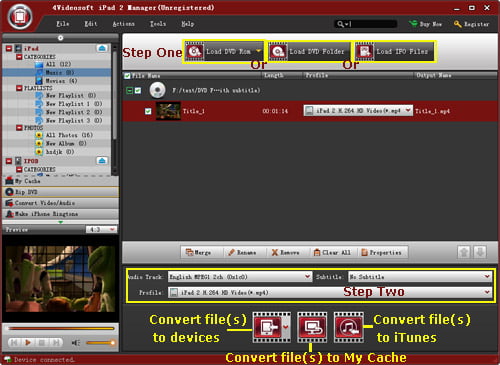This screenshot has width=500, height=365.
Task: Open the My Cache tab
Action: 60,181
